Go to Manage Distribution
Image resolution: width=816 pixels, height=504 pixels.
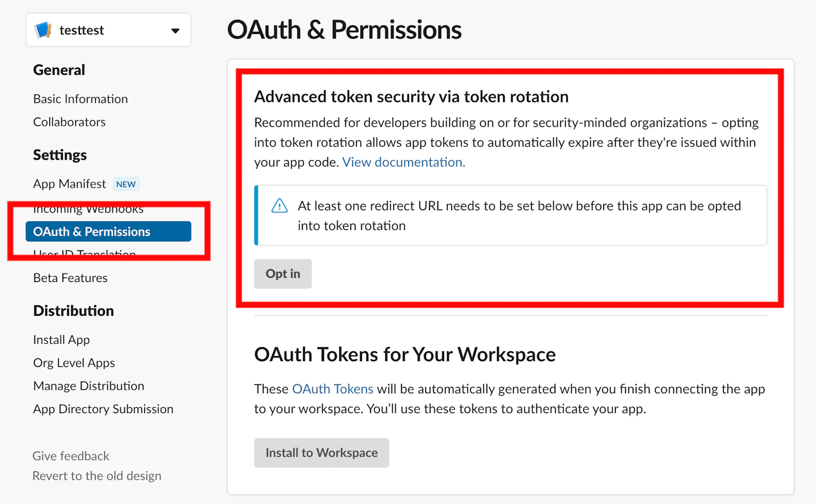point(89,386)
